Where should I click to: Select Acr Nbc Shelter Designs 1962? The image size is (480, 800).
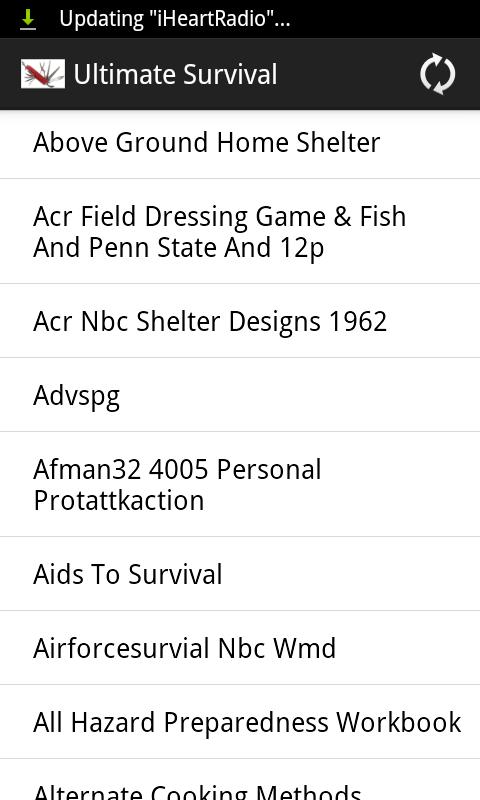(x=240, y=321)
